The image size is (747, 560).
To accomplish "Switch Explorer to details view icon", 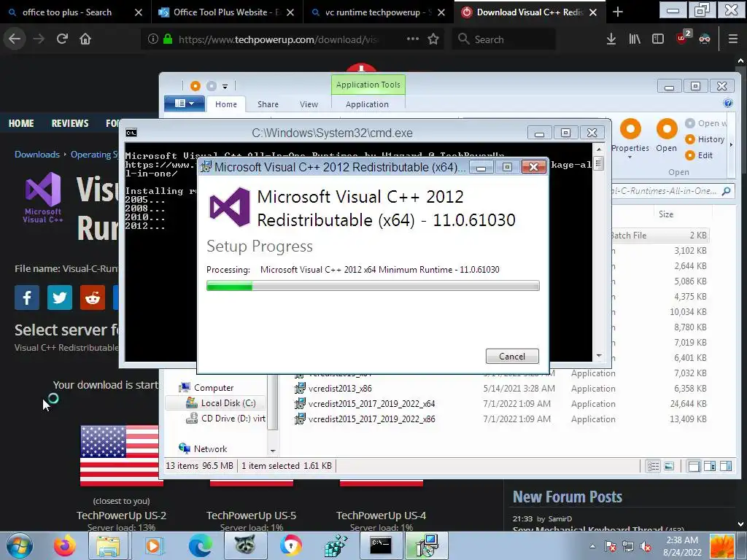I will tap(653, 466).
